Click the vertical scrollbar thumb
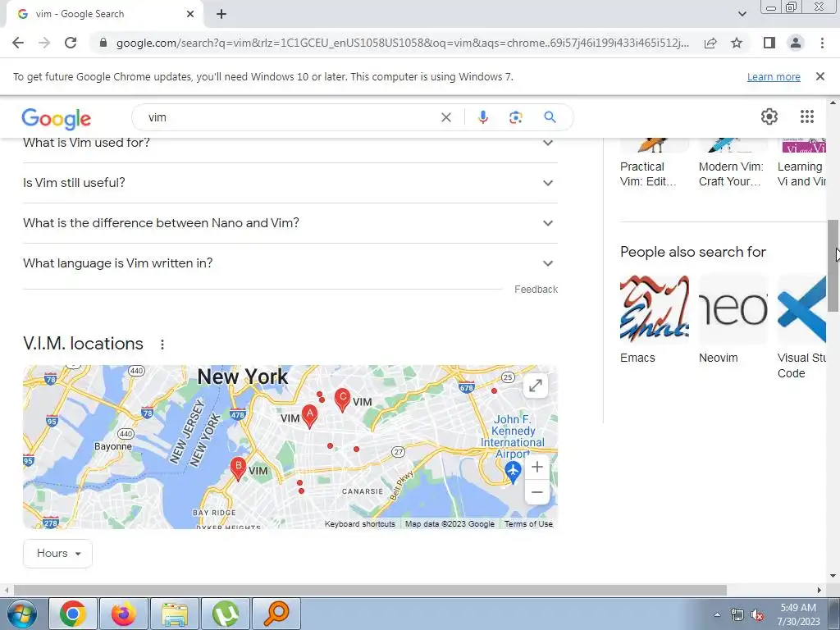Screen dimensions: 840x630 (x=833, y=265)
